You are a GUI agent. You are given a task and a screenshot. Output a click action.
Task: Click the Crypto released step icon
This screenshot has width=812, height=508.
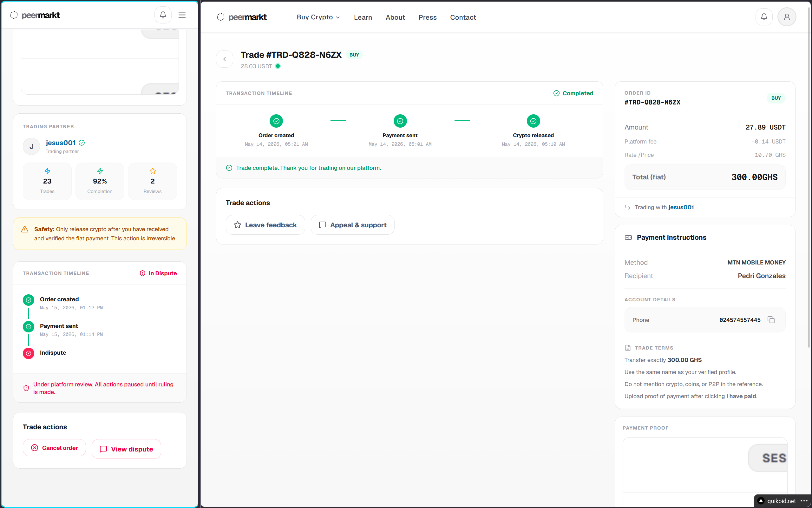[533, 121]
